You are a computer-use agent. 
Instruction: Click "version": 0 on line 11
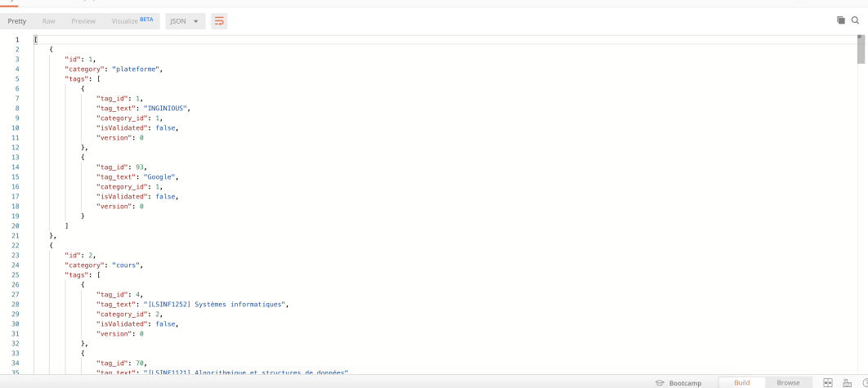pyautogui.click(x=119, y=138)
